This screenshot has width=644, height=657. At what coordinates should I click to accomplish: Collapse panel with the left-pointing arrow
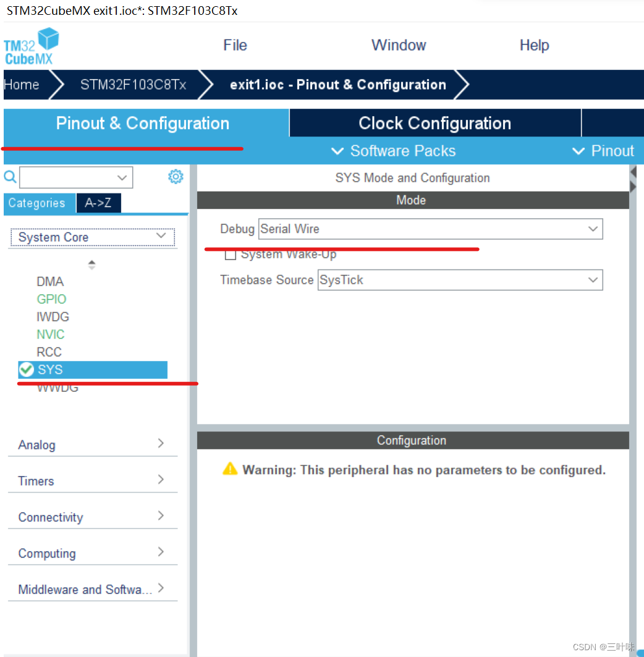pyautogui.click(x=633, y=172)
